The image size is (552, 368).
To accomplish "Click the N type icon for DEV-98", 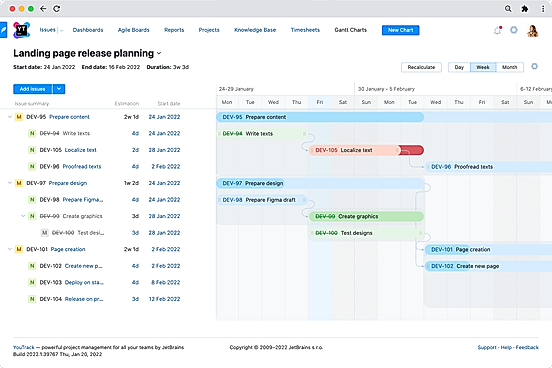I will 32,200.
